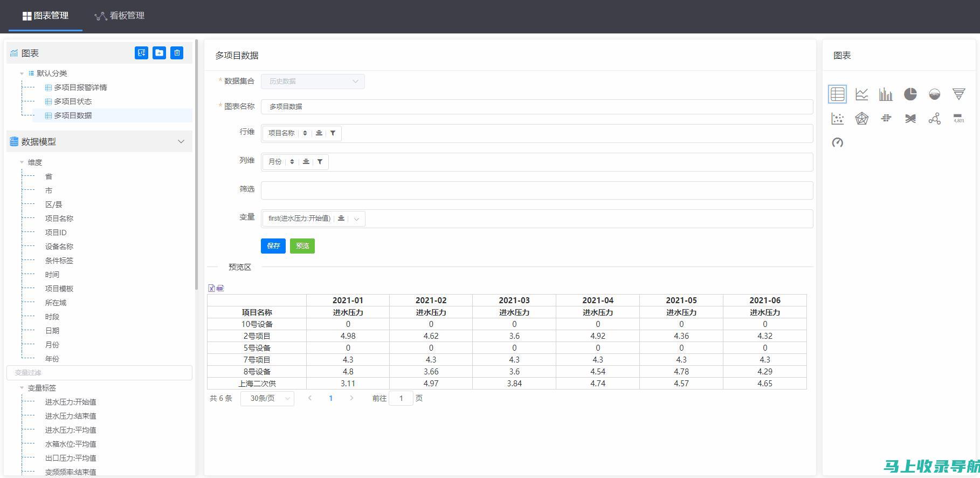Click the new folder icon in 图表 header
This screenshot has width=980, height=478.
coord(159,53)
